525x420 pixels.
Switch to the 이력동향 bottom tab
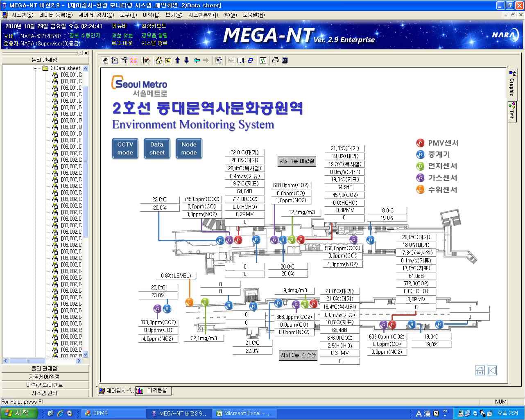click(154, 391)
